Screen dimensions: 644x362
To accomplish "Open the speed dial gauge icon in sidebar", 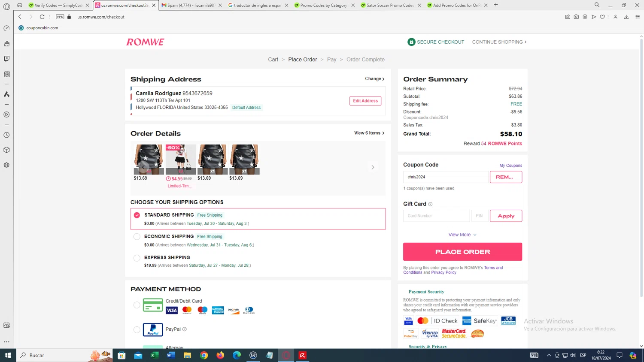I will (x=6, y=28).
